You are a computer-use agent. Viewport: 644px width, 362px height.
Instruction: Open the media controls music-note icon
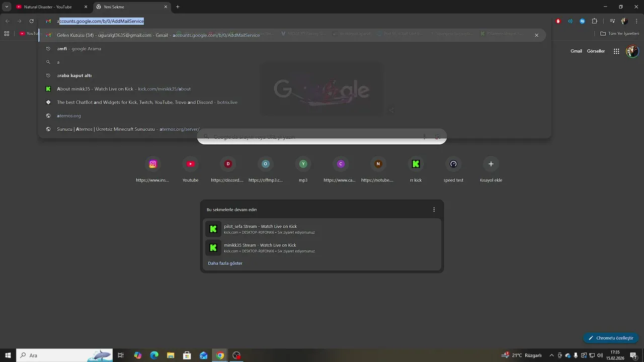click(612, 21)
